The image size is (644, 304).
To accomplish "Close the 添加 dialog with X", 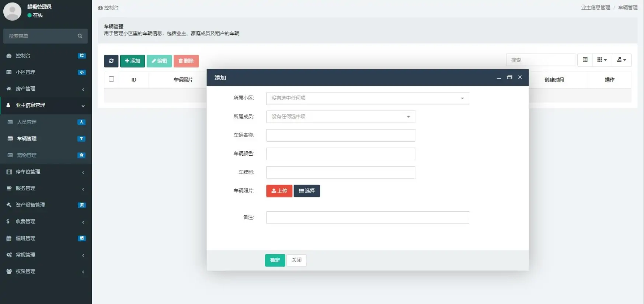I will point(520,77).
